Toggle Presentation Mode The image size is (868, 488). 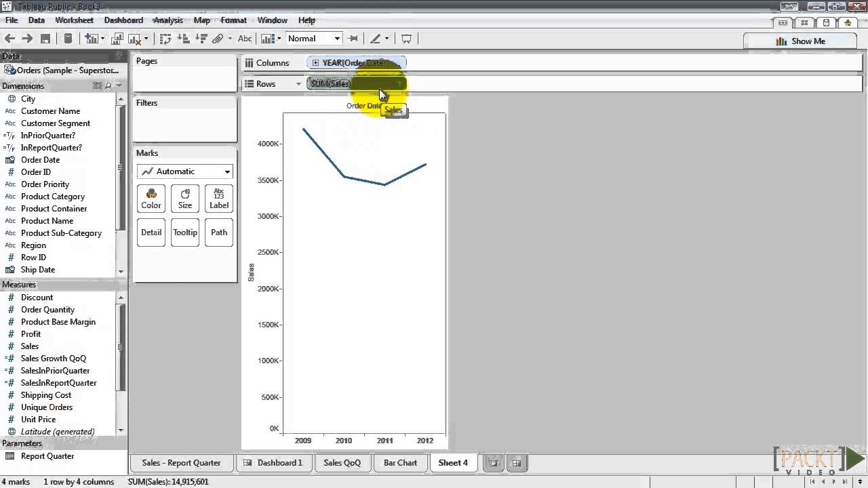(x=406, y=39)
